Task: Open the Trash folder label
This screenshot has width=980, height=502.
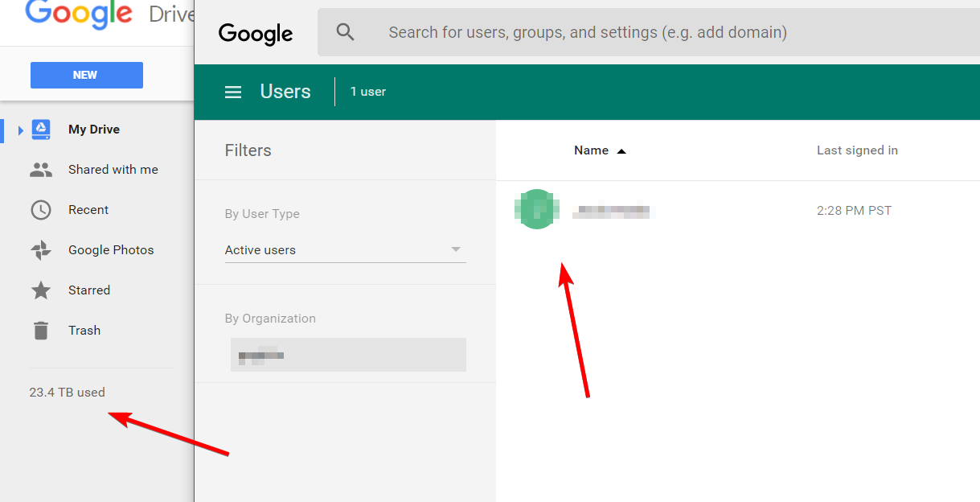Action: [84, 331]
